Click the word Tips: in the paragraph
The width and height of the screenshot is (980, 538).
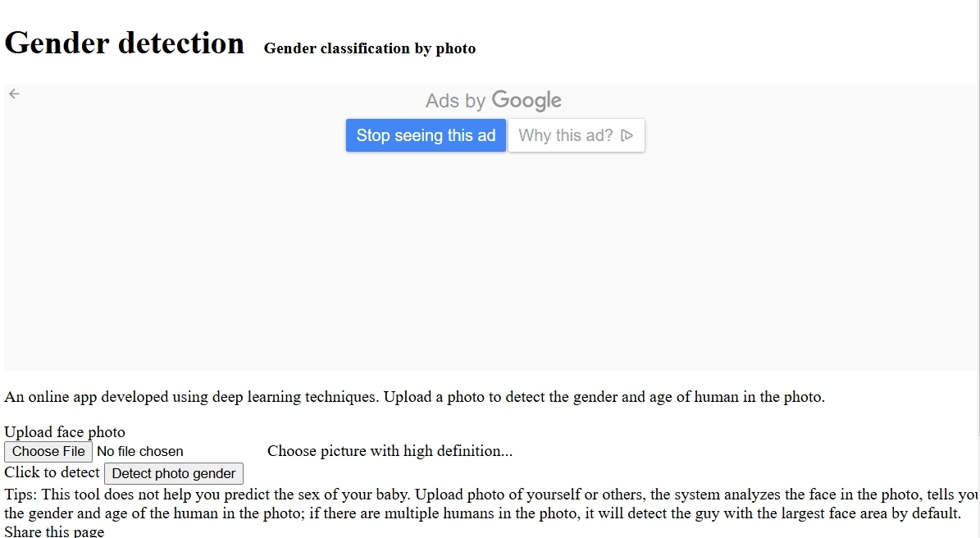21,495
